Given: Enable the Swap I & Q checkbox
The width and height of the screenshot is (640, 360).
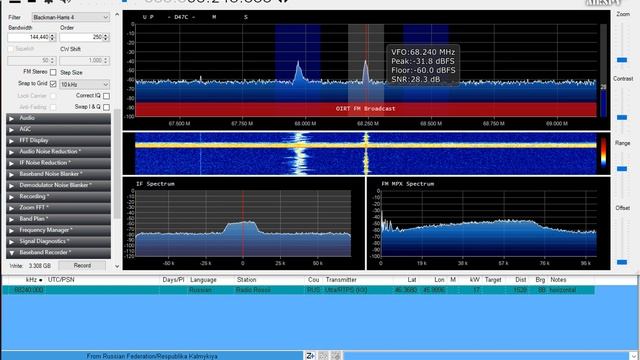Looking at the screenshot, I should click(106, 107).
